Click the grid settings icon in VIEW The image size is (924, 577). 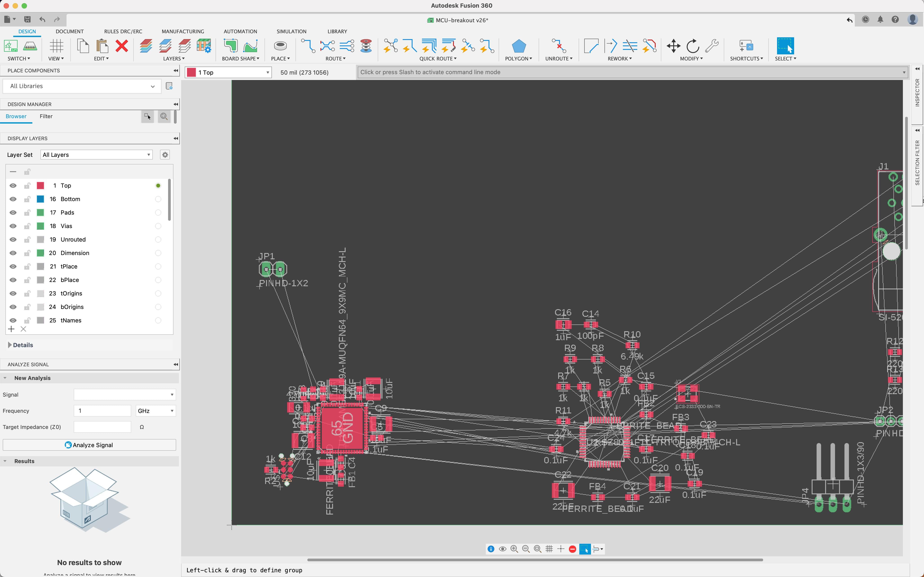[x=56, y=46]
